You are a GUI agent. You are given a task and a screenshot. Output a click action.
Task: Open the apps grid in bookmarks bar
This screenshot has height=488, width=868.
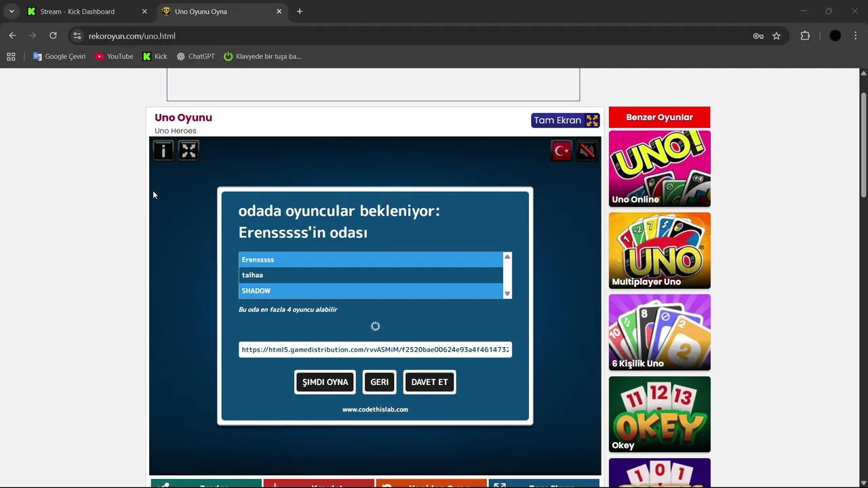[x=11, y=56]
